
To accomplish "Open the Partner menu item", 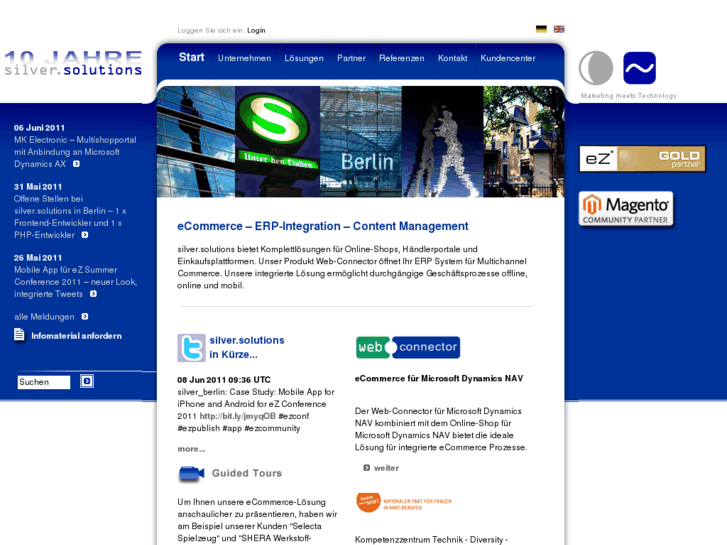I will click(x=351, y=58).
